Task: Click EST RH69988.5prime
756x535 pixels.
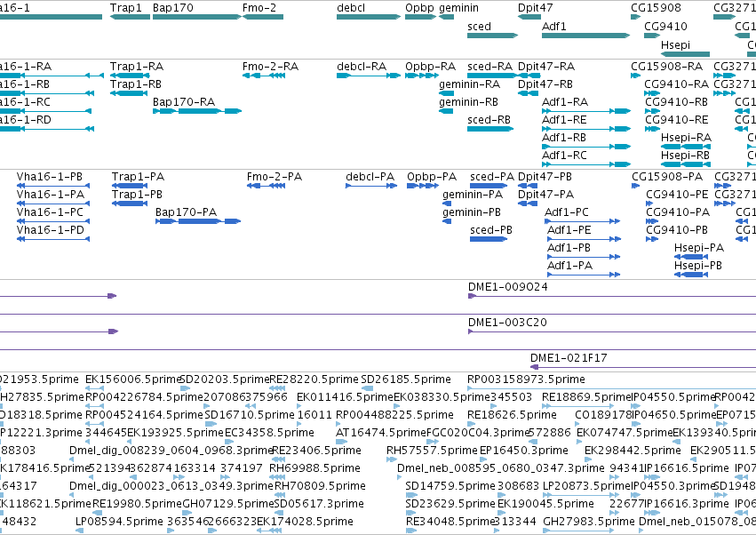Action: (277, 477)
